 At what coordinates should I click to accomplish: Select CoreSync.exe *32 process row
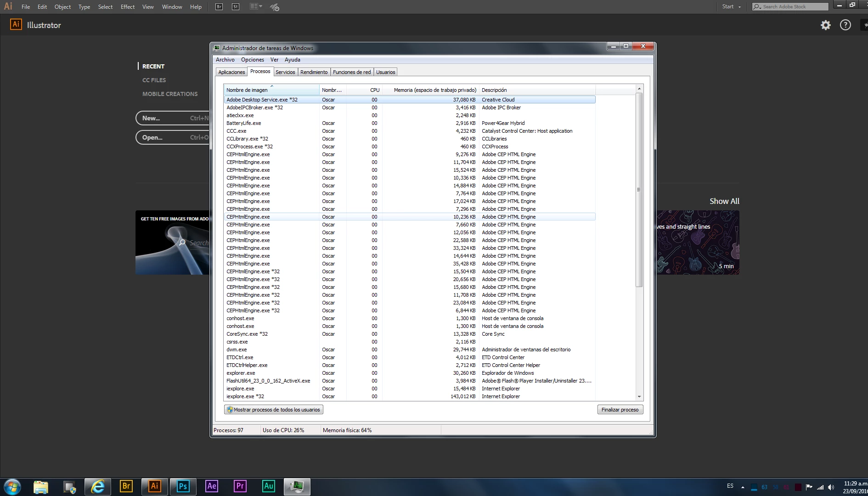(x=410, y=334)
